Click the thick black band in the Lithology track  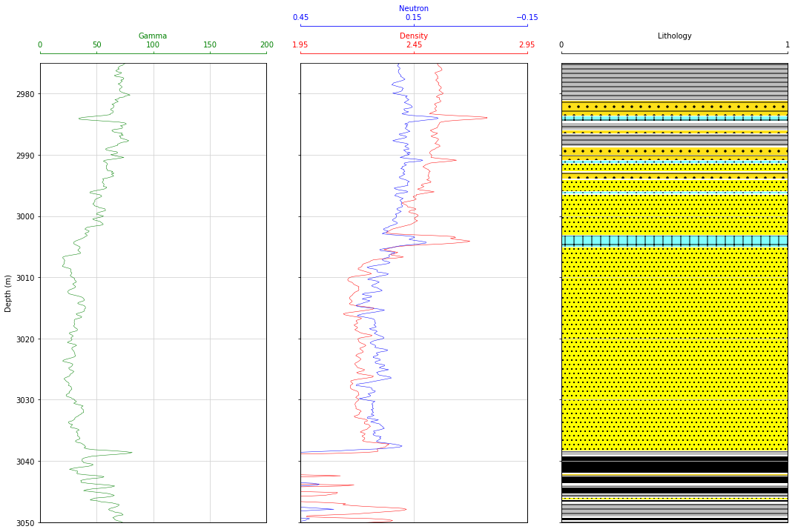pyautogui.click(x=674, y=465)
